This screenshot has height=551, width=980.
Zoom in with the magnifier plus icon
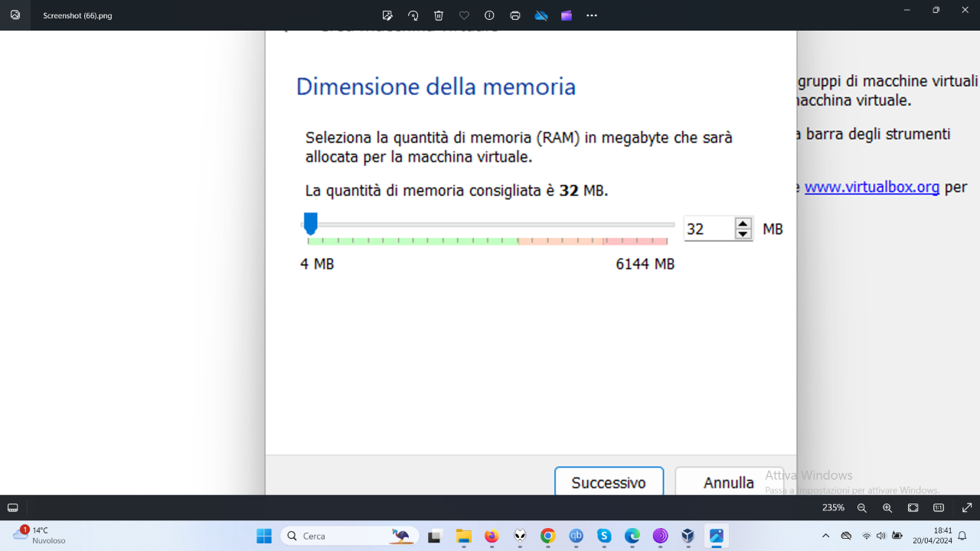click(887, 508)
